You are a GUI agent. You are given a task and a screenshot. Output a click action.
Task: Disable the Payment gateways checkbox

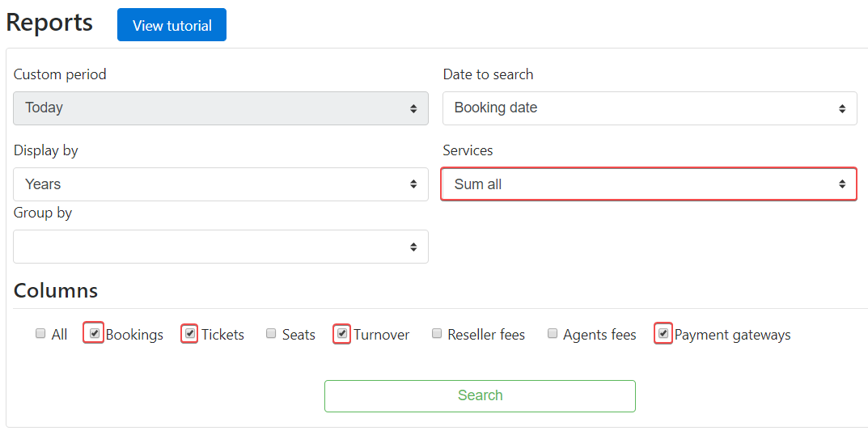coord(663,333)
